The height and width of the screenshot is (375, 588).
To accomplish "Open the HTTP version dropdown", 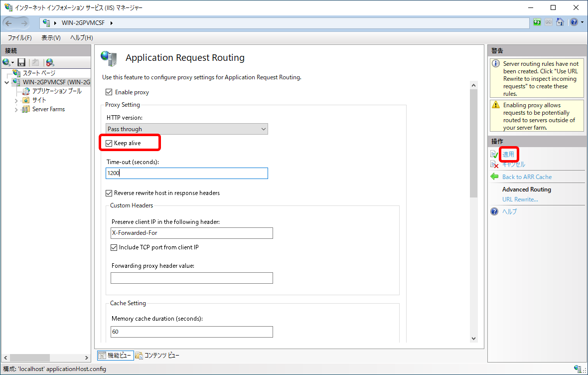I will pos(187,129).
